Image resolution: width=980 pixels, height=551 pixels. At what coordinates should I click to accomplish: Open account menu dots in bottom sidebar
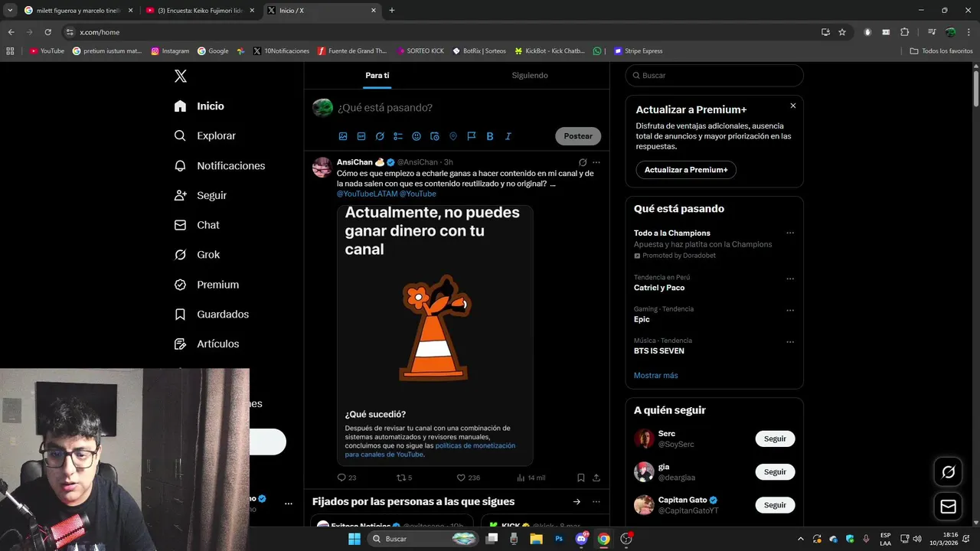tap(289, 504)
